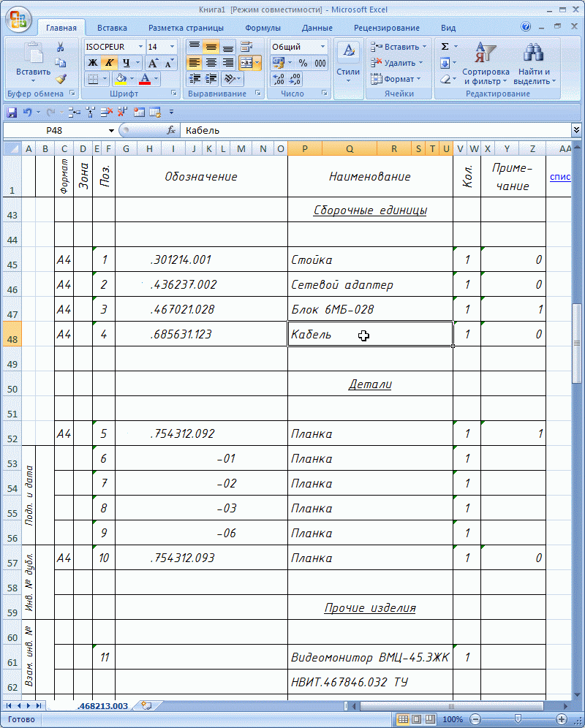Click the Вставить cells button

(399, 47)
